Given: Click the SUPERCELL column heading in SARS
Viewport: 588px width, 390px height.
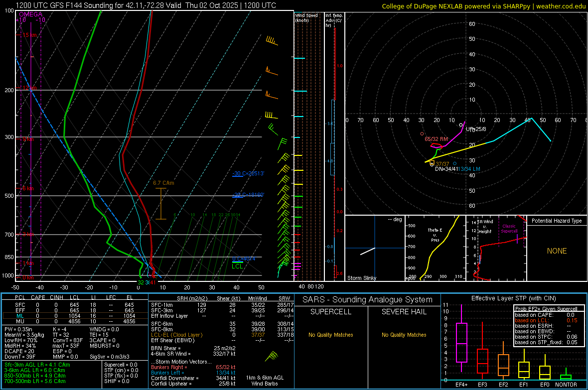Looking at the screenshot, I should click(x=331, y=312).
